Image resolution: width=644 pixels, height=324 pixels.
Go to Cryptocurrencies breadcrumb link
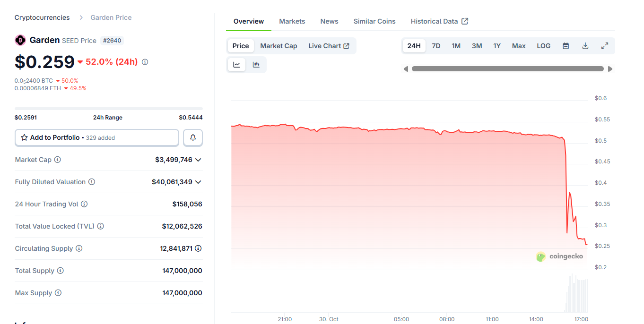click(42, 17)
